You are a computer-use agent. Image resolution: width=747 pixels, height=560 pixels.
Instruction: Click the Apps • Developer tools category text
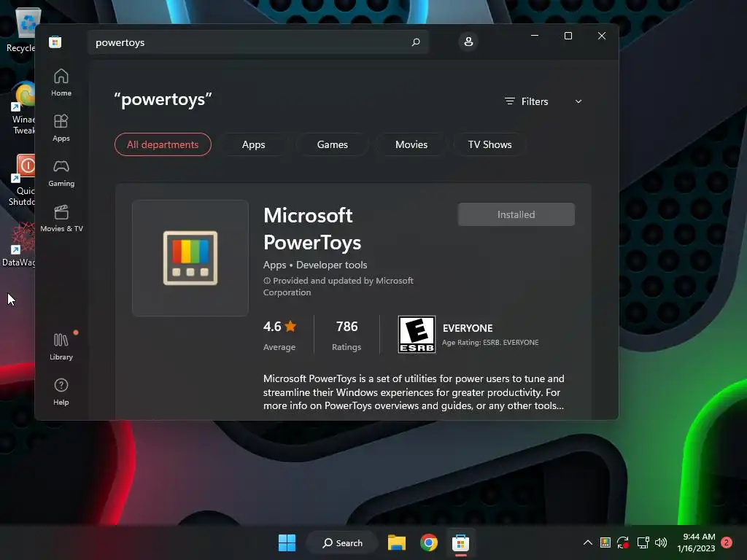click(315, 265)
